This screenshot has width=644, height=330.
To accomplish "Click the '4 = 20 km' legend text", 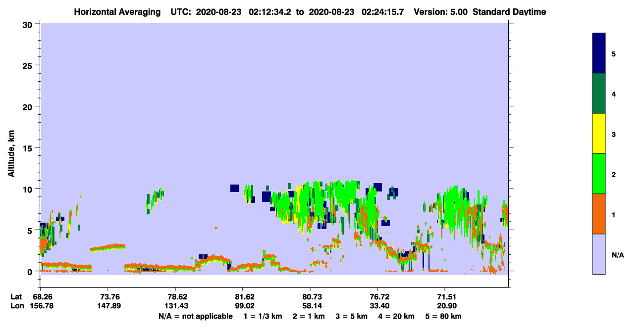I will point(396,316).
